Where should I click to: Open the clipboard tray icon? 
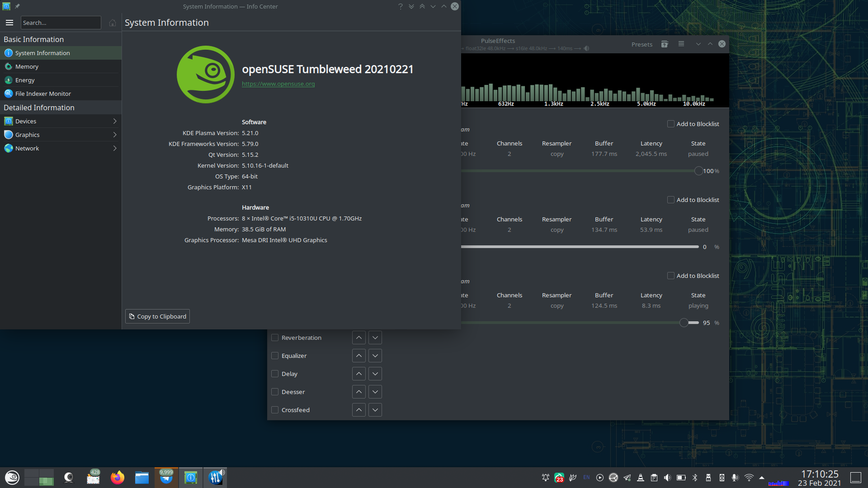(x=654, y=478)
